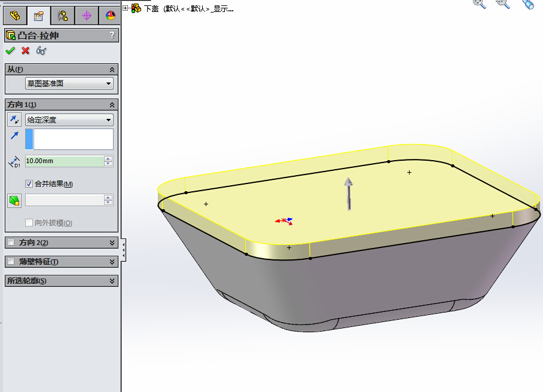Click the red-blue sketch origin marker
The image size is (543, 392).
(x=284, y=220)
